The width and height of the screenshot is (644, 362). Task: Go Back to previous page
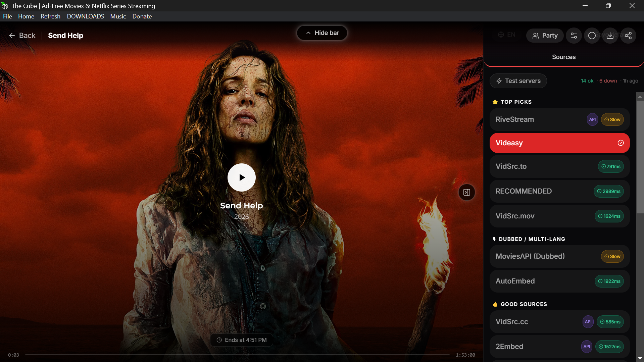[22, 36]
